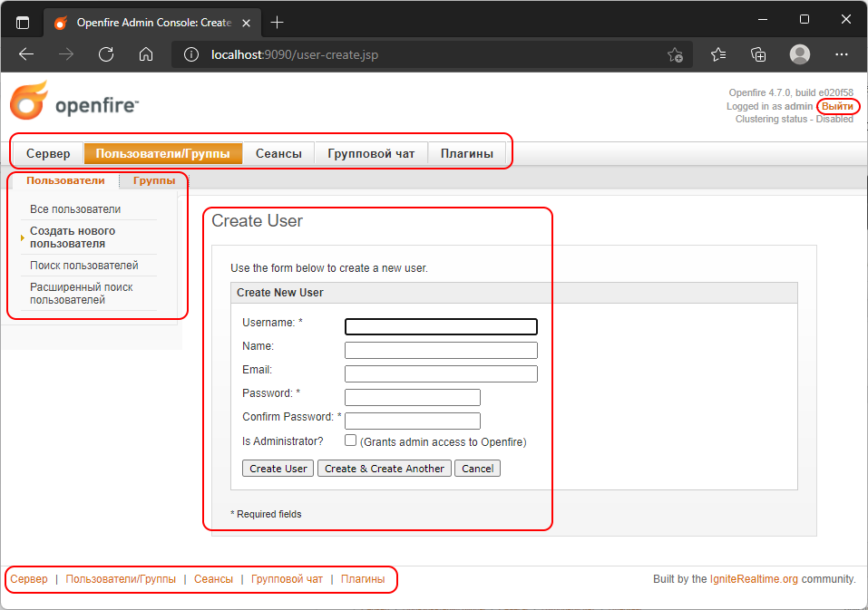Open the Сервер main tab
The image size is (868, 610).
tap(48, 153)
